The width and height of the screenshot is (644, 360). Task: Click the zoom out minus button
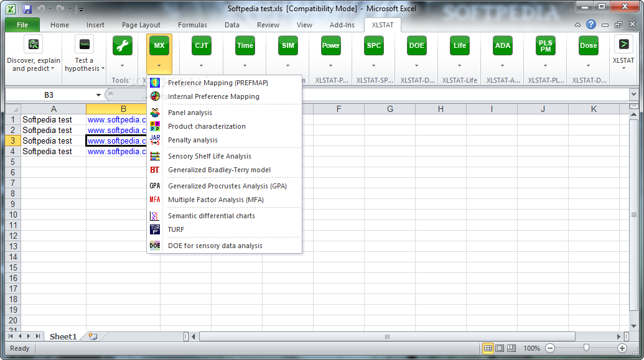tap(550, 348)
